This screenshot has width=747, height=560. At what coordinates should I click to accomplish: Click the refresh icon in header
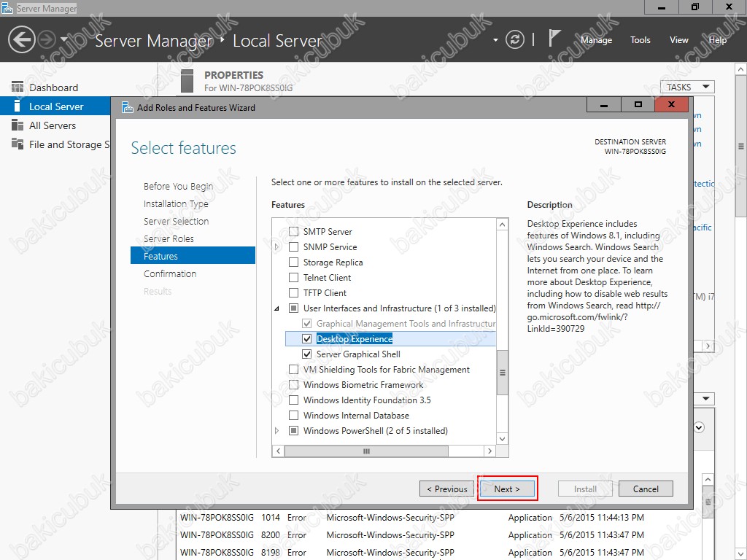pyautogui.click(x=514, y=39)
